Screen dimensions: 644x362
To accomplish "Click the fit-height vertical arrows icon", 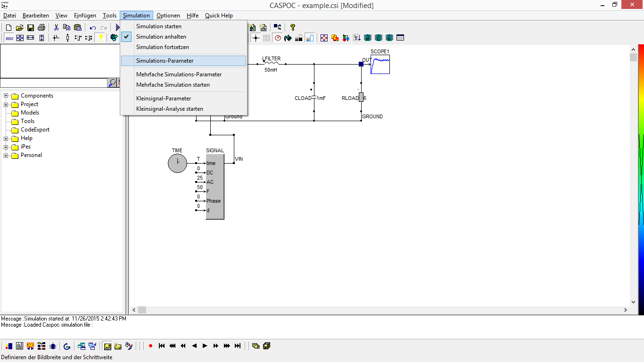I will pyautogui.click(x=41, y=38).
